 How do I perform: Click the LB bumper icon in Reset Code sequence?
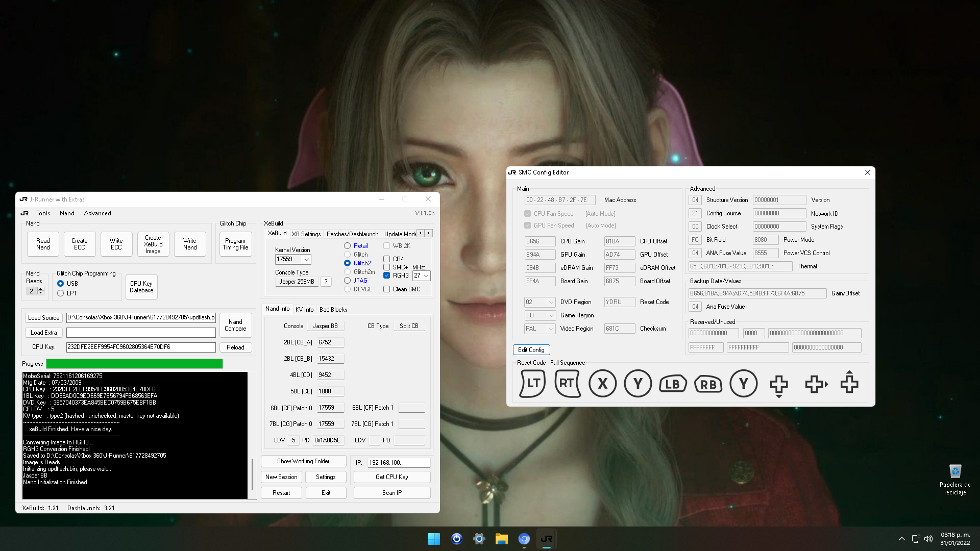(x=673, y=384)
